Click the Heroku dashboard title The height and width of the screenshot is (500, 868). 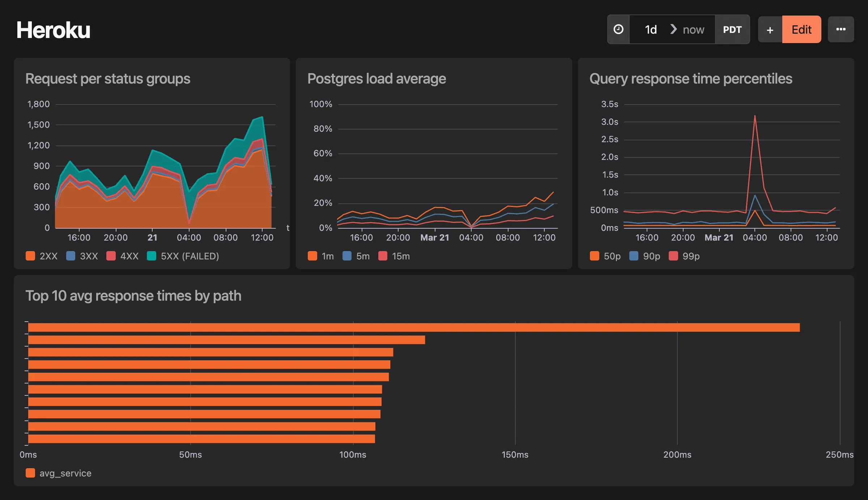[x=54, y=30]
